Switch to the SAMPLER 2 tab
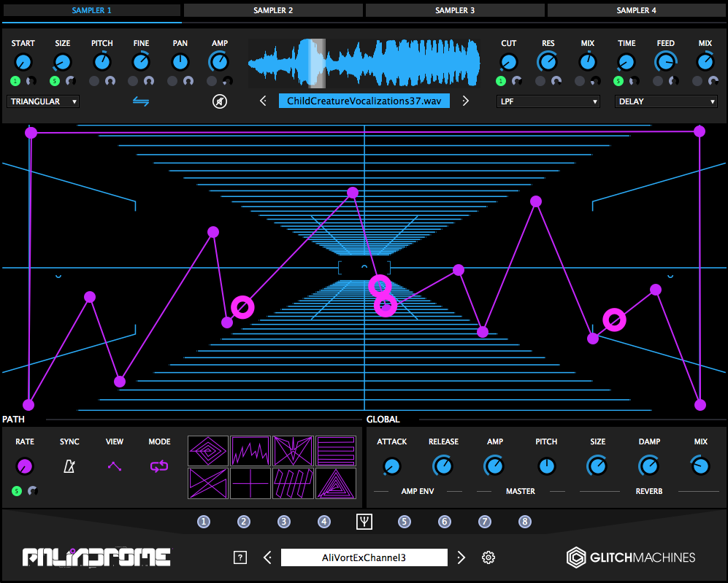This screenshot has height=583, width=728. [273, 10]
